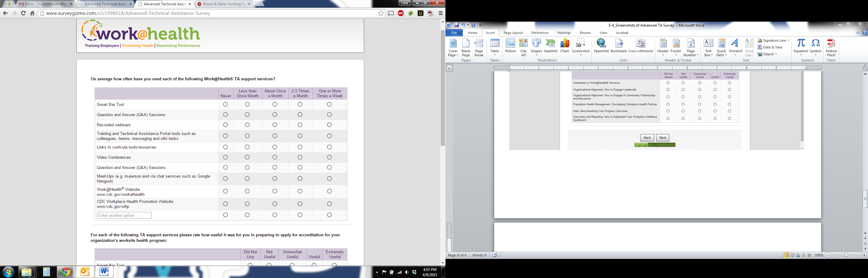Select Never for Smart Bar Tool
Image resolution: width=868 pixels, height=278 pixels.
tap(226, 104)
